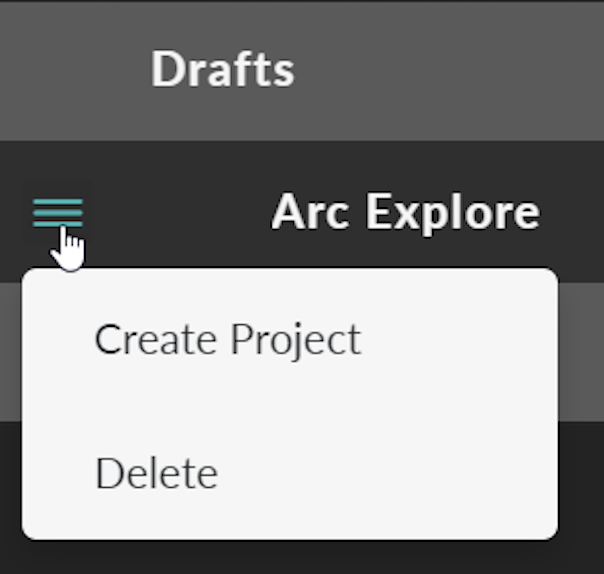Toggle the Arc Explore options menu icon

[58, 213]
